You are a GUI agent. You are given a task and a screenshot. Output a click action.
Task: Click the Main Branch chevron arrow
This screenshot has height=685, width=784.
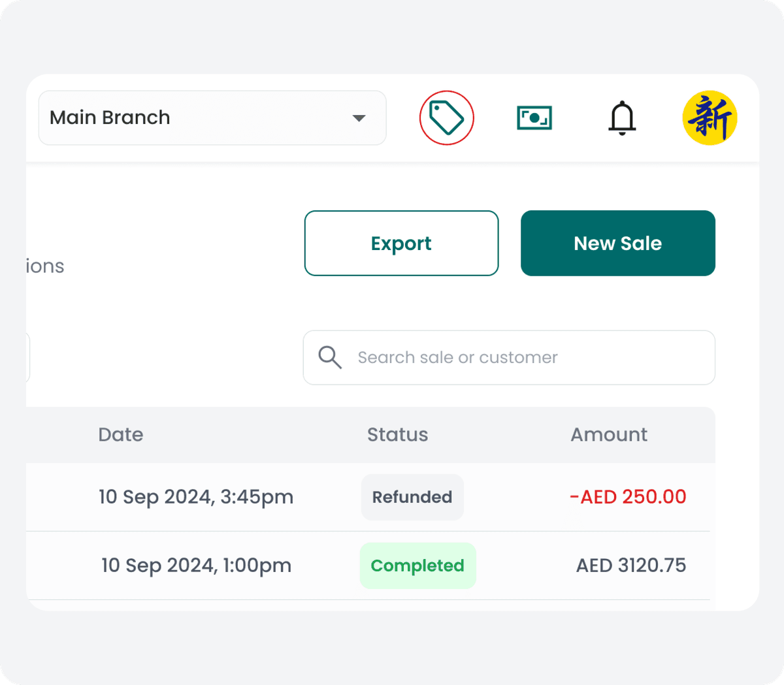point(359,118)
